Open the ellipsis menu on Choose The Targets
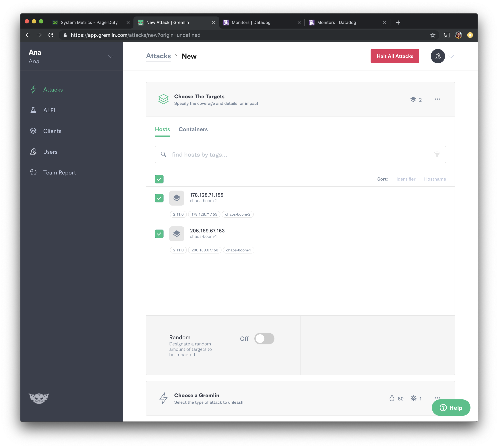Image resolution: width=498 pixels, height=448 pixels. (x=437, y=99)
